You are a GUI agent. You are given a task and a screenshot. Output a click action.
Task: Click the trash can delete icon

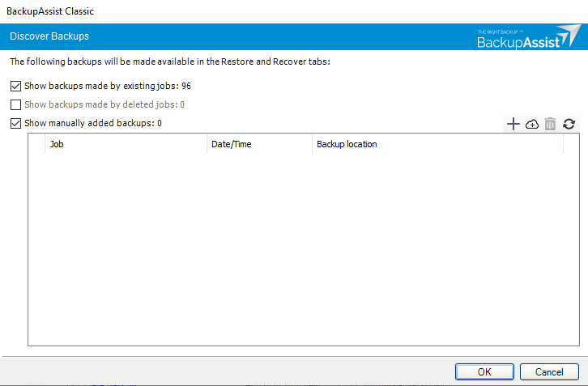[551, 124]
